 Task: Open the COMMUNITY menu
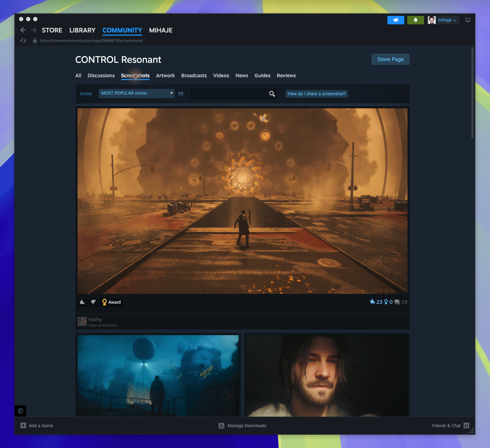pos(122,30)
